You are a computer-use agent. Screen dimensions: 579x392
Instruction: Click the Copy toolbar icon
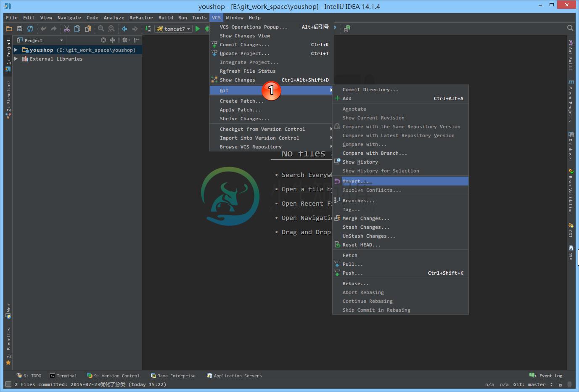coord(77,29)
